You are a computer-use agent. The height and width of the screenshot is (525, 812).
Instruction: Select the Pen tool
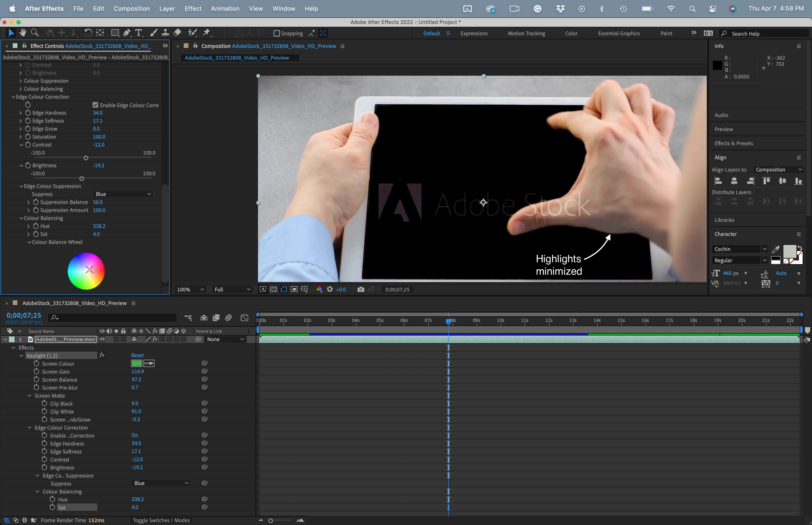coord(126,33)
